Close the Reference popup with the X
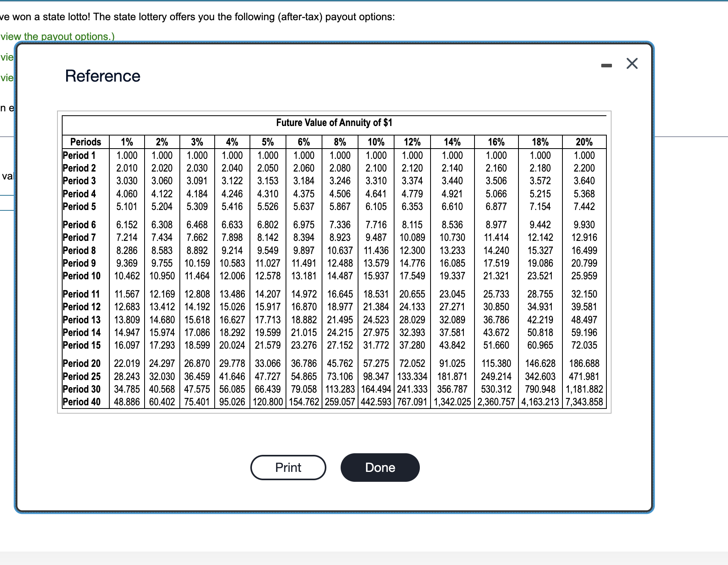728x565 pixels. [631, 63]
